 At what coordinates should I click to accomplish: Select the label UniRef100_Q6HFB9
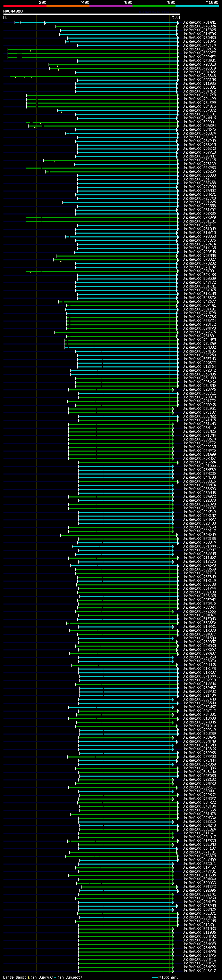tap(199, 470)
